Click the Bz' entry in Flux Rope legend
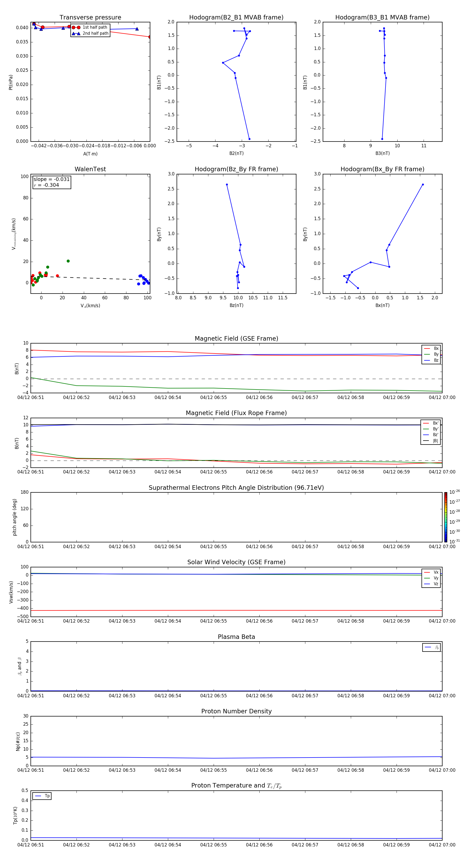This screenshot has height=868, width=473. click(431, 435)
